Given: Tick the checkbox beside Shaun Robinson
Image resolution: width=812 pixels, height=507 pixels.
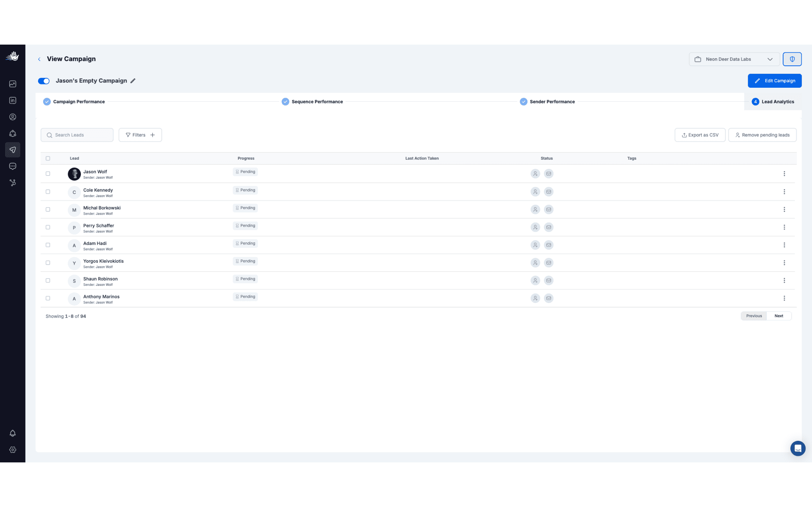Looking at the screenshot, I should point(48,280).
